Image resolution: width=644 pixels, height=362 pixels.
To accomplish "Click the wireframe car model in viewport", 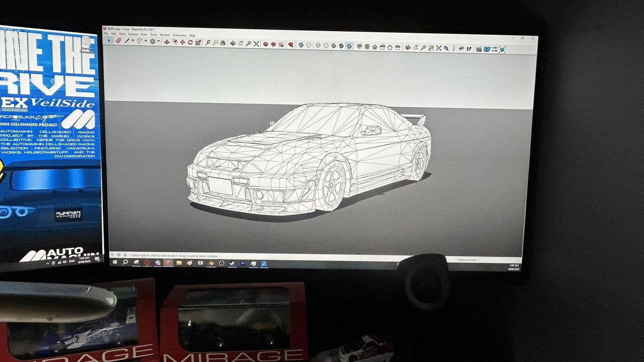I will (309, 158).
